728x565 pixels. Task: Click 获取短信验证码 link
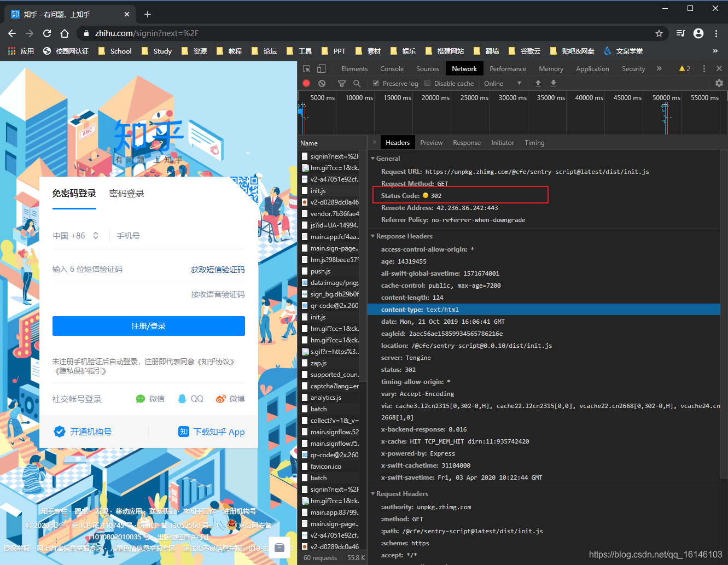(x=218, y=270)
